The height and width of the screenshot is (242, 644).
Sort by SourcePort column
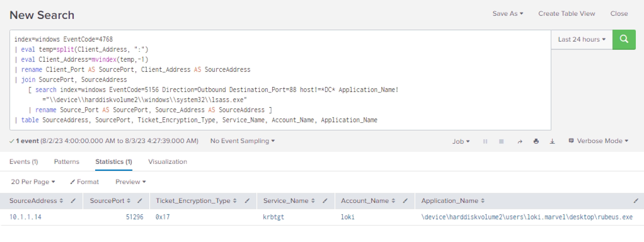coord(110,201)
